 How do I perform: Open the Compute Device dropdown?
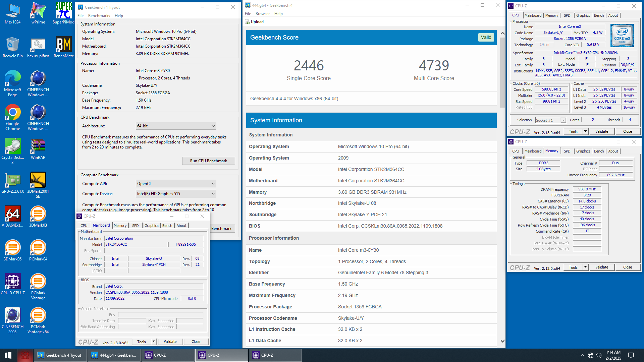coord(176,194)
